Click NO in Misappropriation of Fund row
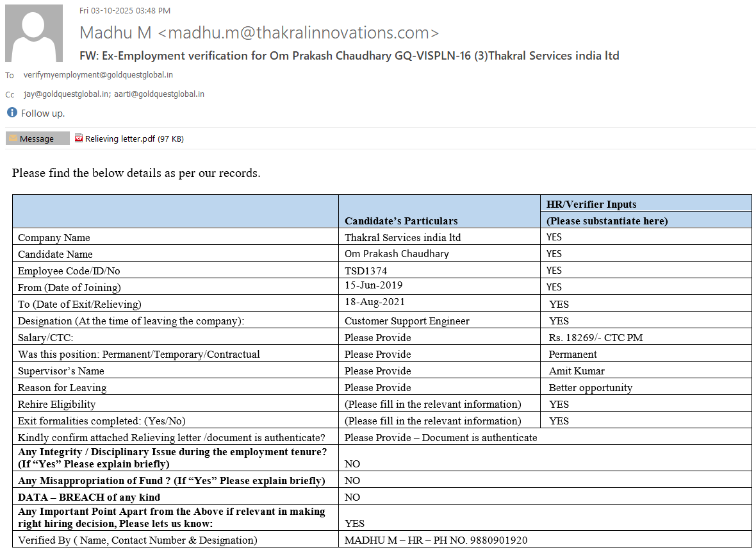756x552 pixels. pos(352,481)
